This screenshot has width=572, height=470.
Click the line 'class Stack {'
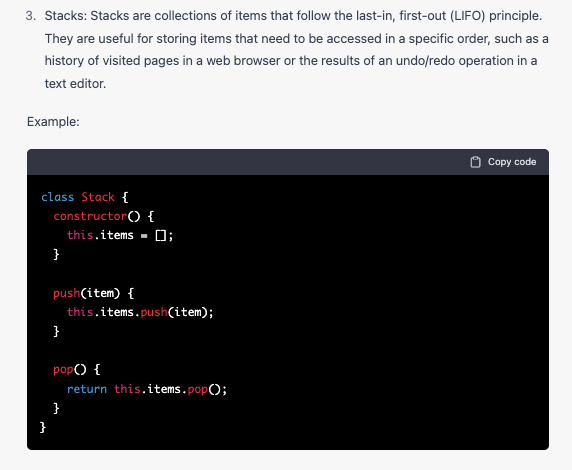coord(85,197)
